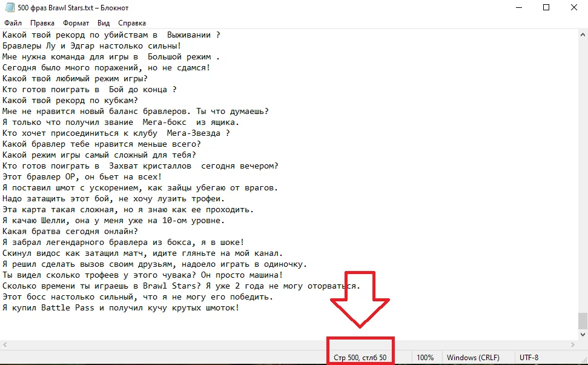
Task: Click the line 'Какая братва сегодня онлайн?'
Action: [x=70, y=231]
